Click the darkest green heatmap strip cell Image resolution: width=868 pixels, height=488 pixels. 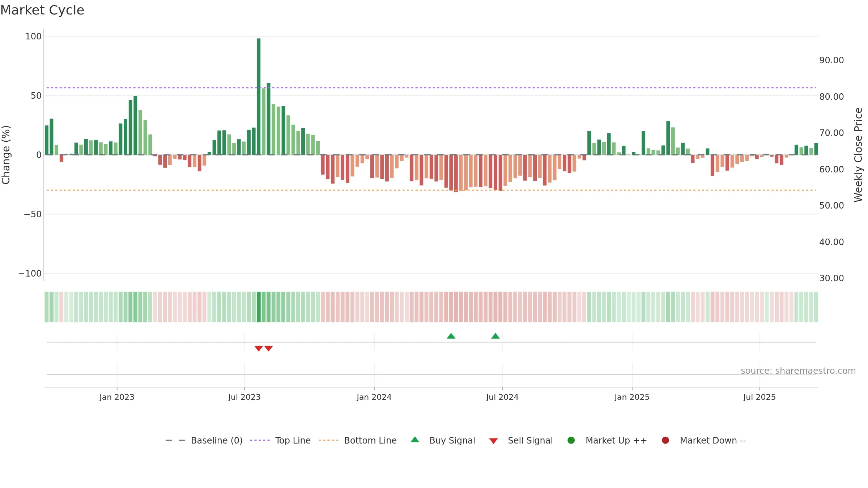point(259,307)
